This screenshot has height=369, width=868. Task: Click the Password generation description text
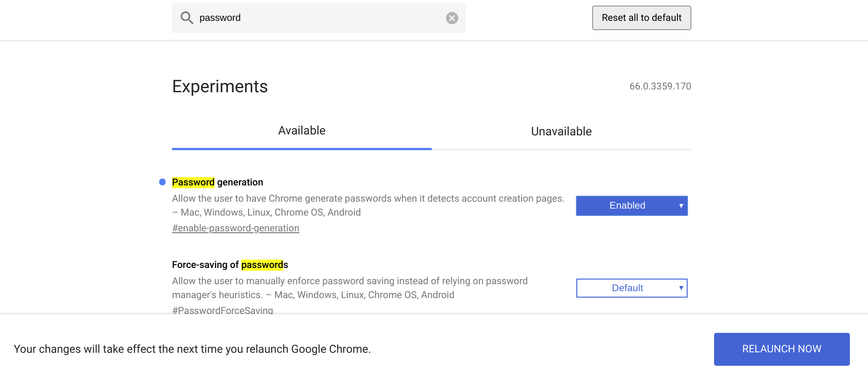click(368, 205)
